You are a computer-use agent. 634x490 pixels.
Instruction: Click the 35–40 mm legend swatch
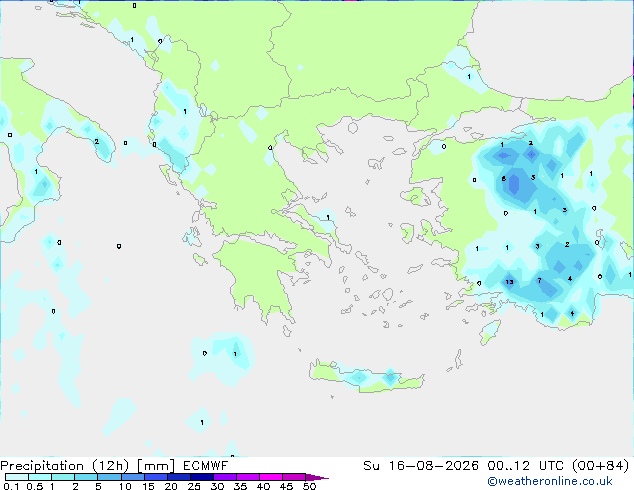(x=248, y=477)
